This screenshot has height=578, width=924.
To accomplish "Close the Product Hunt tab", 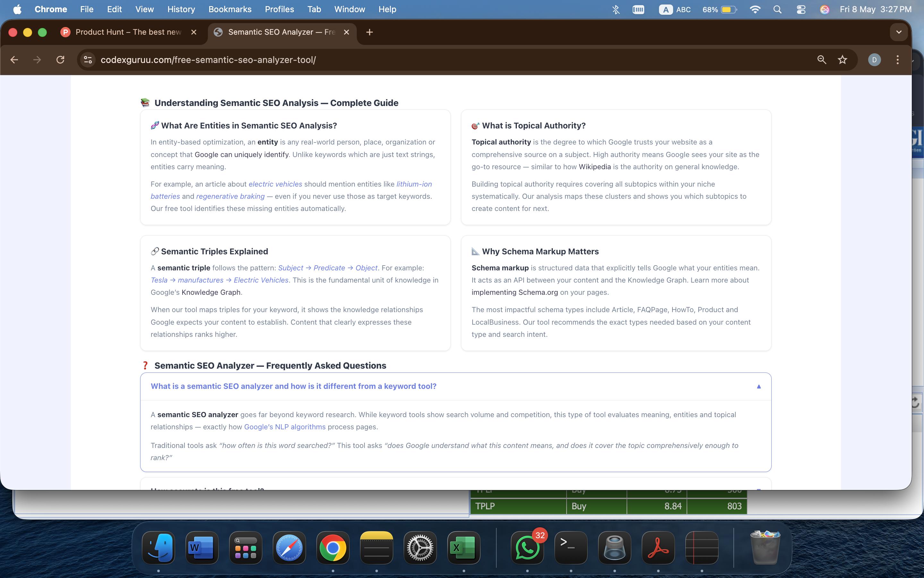I will pyautogui.click(x=193, y=32).
